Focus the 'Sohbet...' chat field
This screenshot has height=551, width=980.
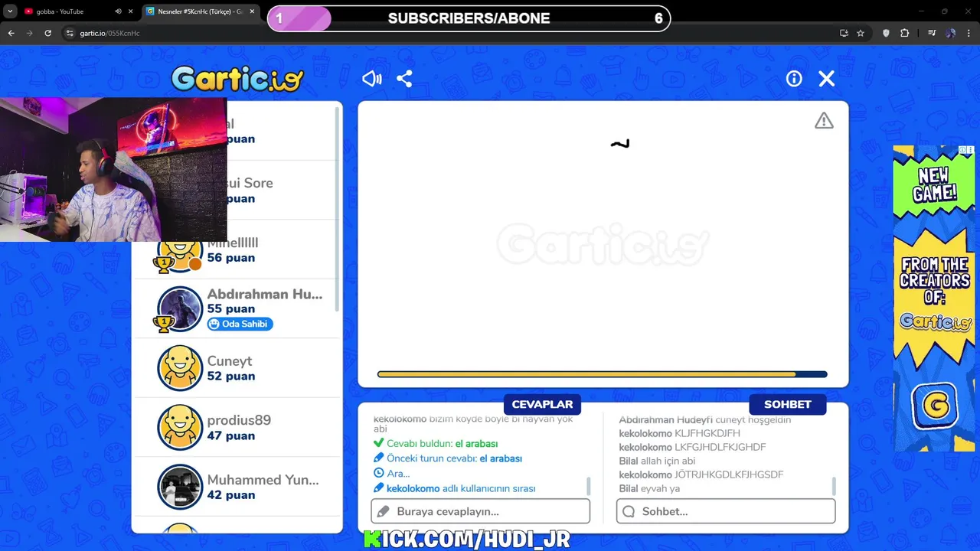pos(726,511)
